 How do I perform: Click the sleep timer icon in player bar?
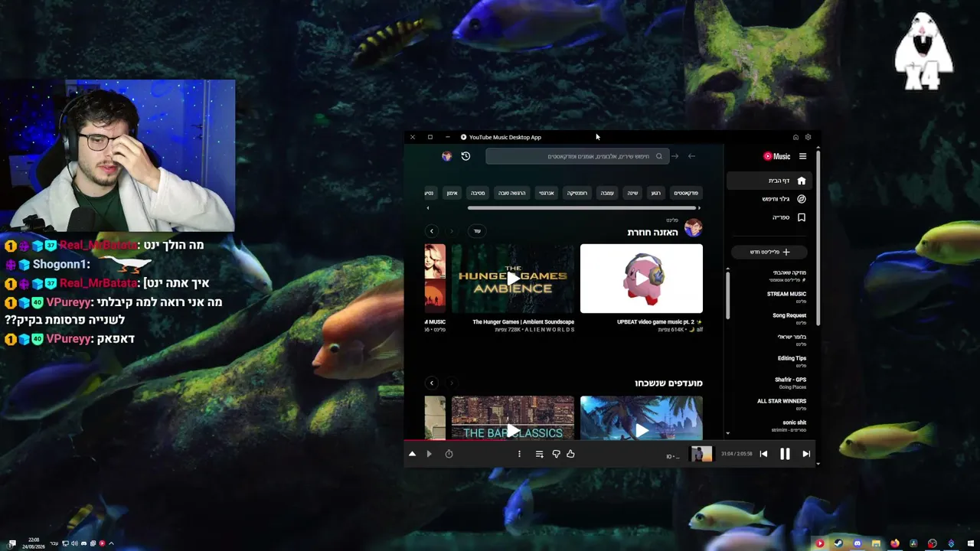click(x=449, y=454)
